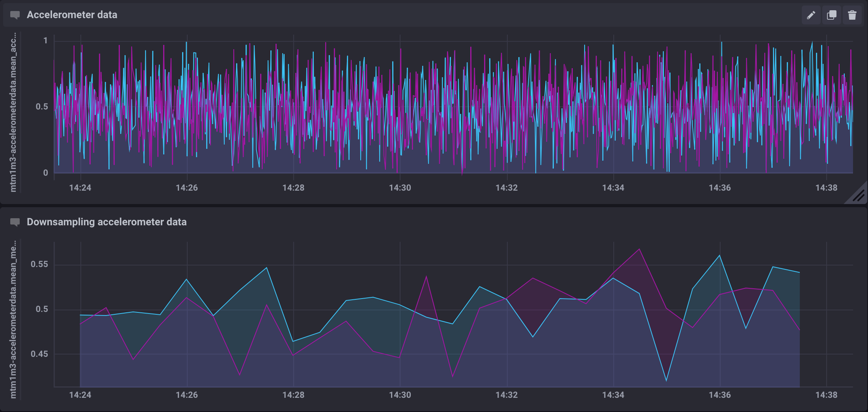The height and width of the screenshot is (412, 868).
Task: Click 14:38 label on the bottom chart axis
Action: (827, 395)
